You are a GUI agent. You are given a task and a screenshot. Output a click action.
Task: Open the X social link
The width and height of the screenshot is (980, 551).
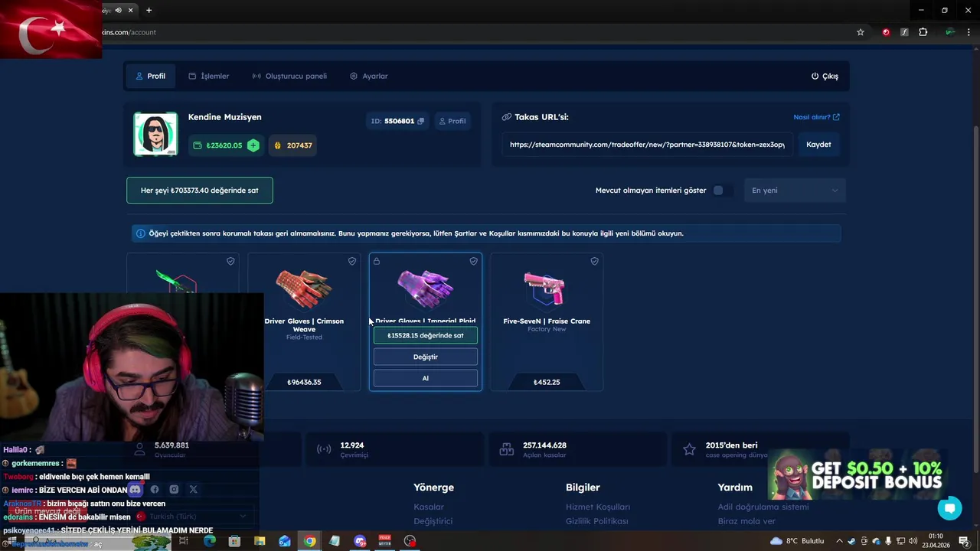(x=193, y=489)
